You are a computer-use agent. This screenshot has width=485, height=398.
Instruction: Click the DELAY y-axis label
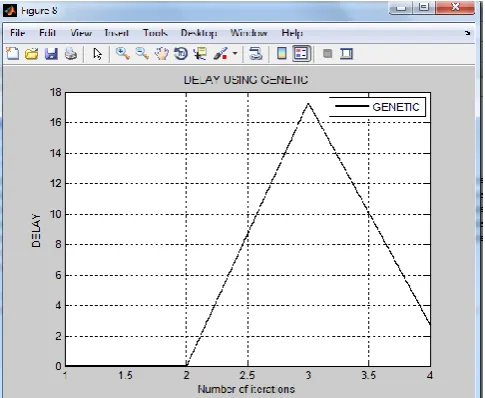click(36, 230)
